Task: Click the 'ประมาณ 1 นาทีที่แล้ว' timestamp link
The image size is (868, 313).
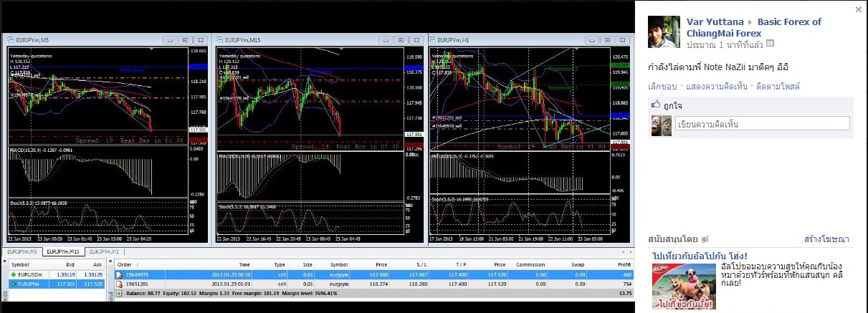Action: coord(725,44)
